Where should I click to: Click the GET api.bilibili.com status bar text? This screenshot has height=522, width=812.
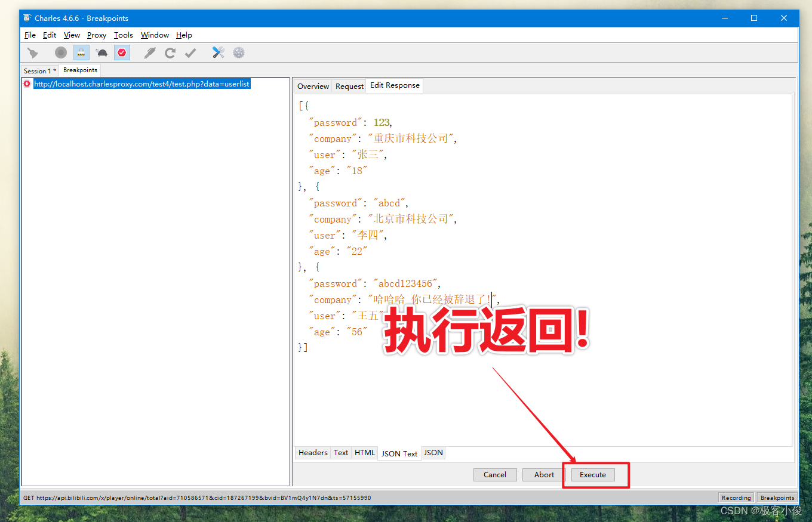click(197, 498)
